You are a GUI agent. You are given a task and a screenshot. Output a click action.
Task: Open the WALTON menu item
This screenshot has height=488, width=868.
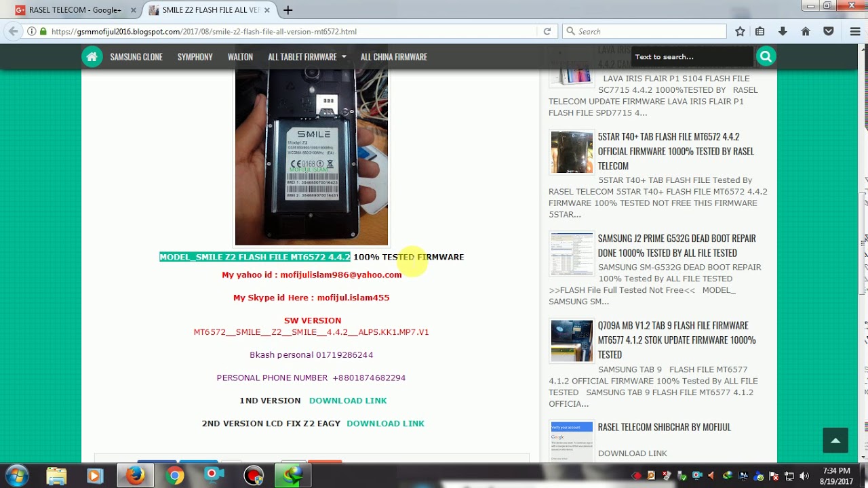point(240,57)
